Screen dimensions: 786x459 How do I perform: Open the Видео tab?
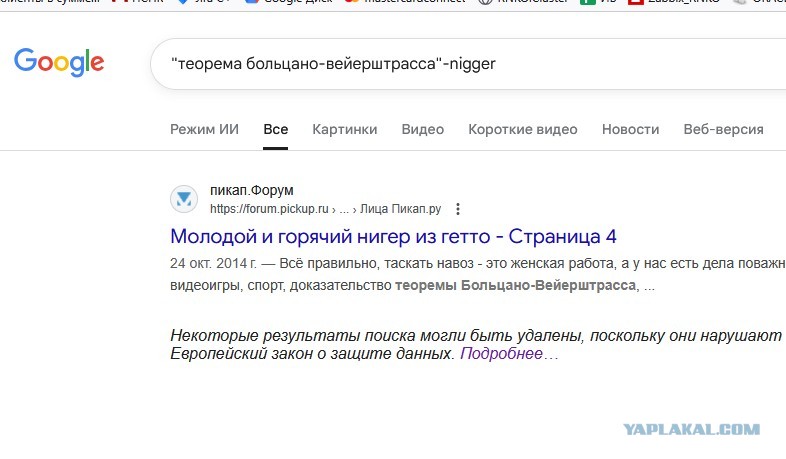click(x=423, y=129)
